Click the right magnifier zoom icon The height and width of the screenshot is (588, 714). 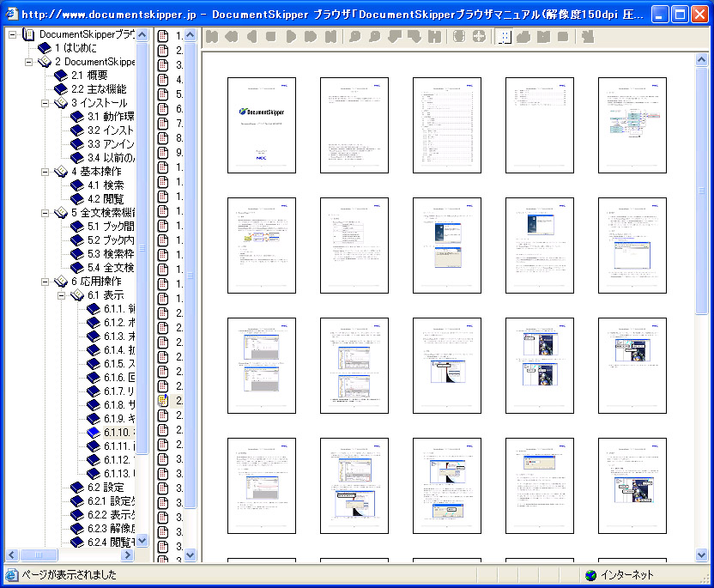pyautogui.click(x=374, y=36)
